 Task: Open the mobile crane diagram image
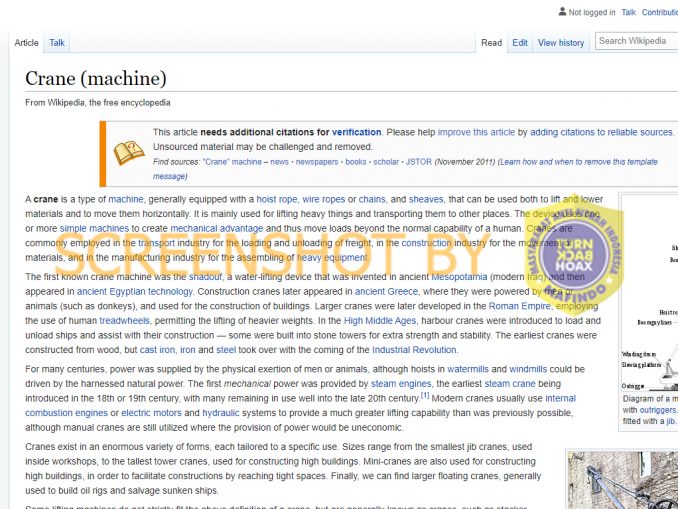[x=650, y=293]
